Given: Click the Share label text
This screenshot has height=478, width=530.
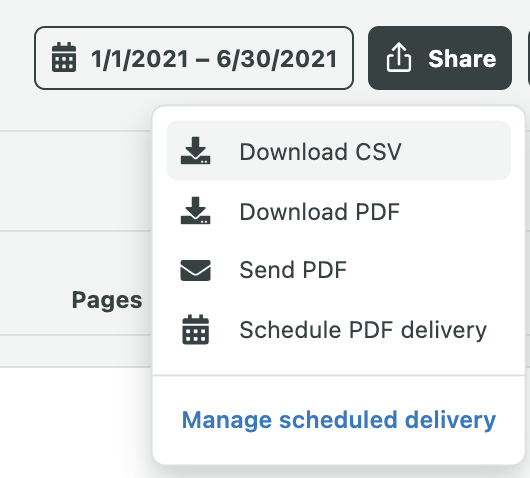Looking at the screenshot, I should coord(462,59).
